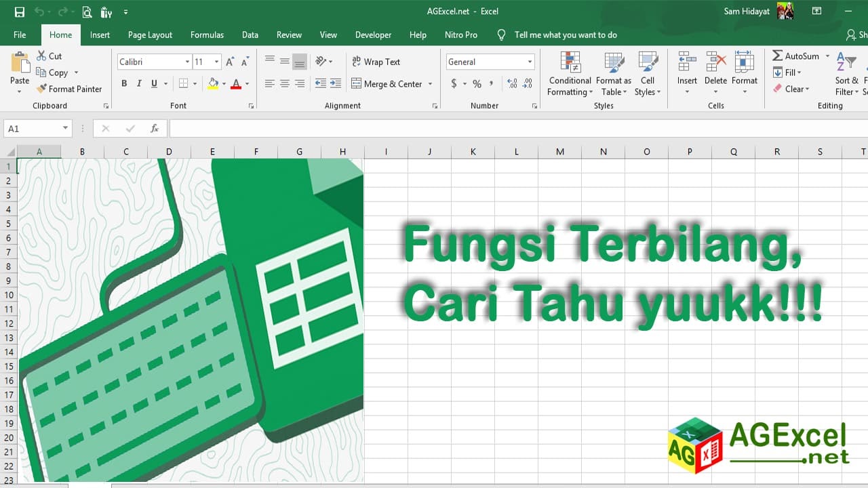Apply the red font color
The width and height of the screenshot is (868, 488).
pyautogui.click(x=236, y=83)
